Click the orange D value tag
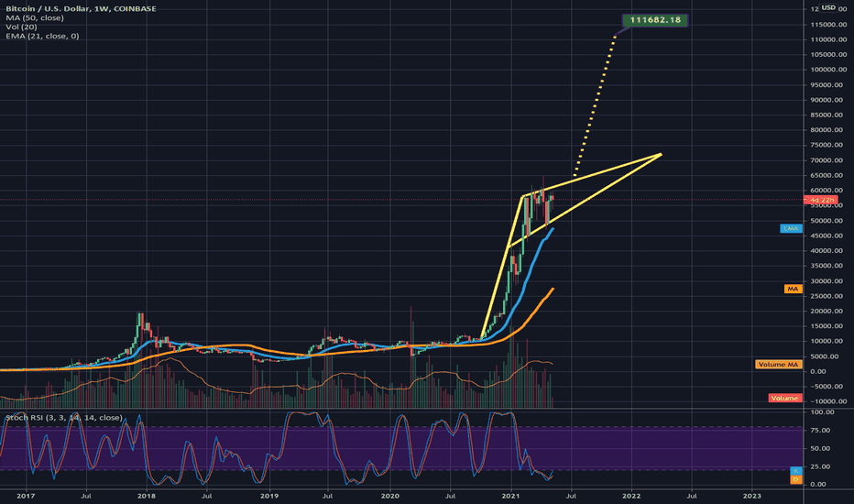The image size is (854, 504). (x=796, y=479)
